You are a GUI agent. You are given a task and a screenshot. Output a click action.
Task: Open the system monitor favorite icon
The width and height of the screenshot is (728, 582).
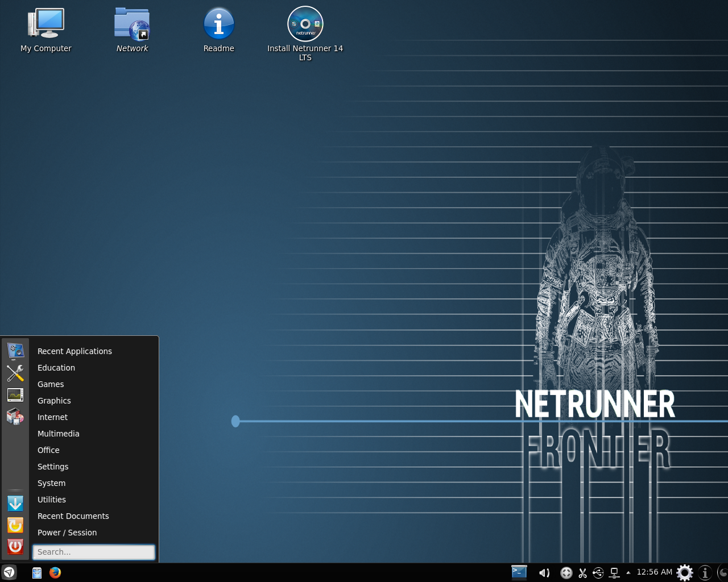(15, 394)
